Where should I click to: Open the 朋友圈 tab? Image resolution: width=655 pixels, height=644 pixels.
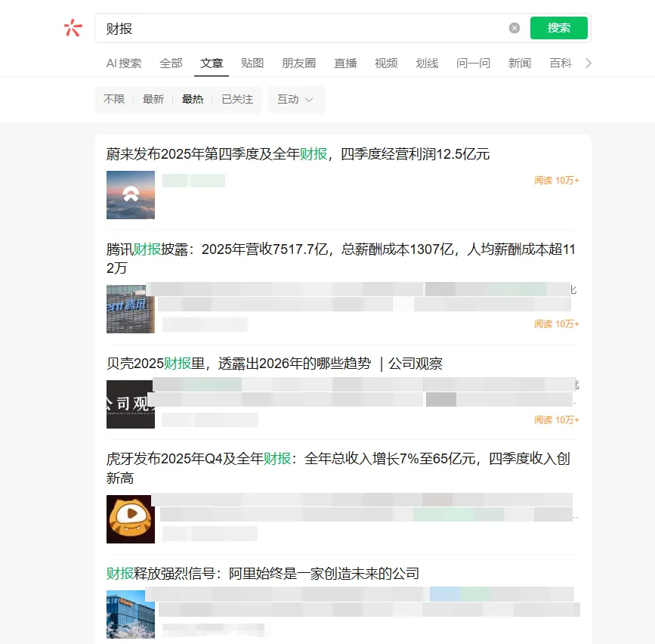point(298,63)
